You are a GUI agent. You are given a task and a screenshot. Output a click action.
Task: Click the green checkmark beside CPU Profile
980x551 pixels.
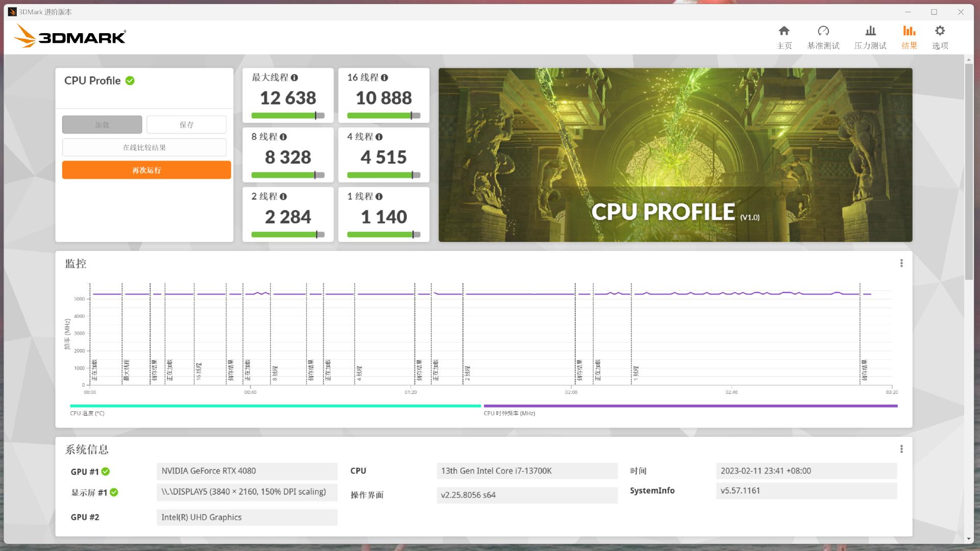click(x=130, y=81)
